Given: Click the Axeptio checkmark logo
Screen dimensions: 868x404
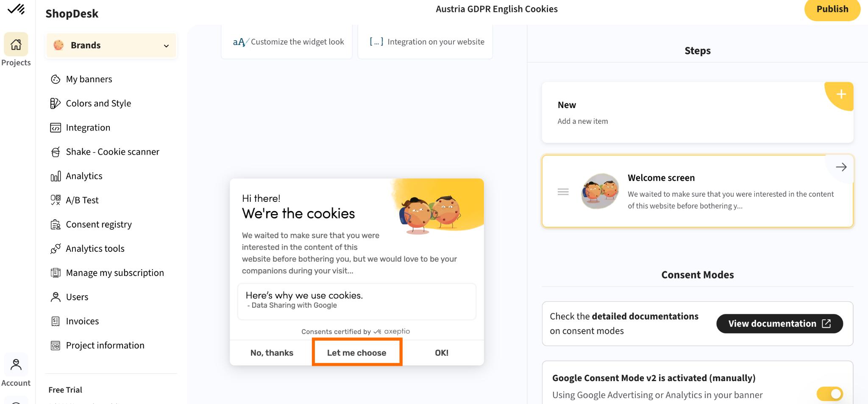Looking at the screenshot, I should pyautogui.click(x=16, y=9).
